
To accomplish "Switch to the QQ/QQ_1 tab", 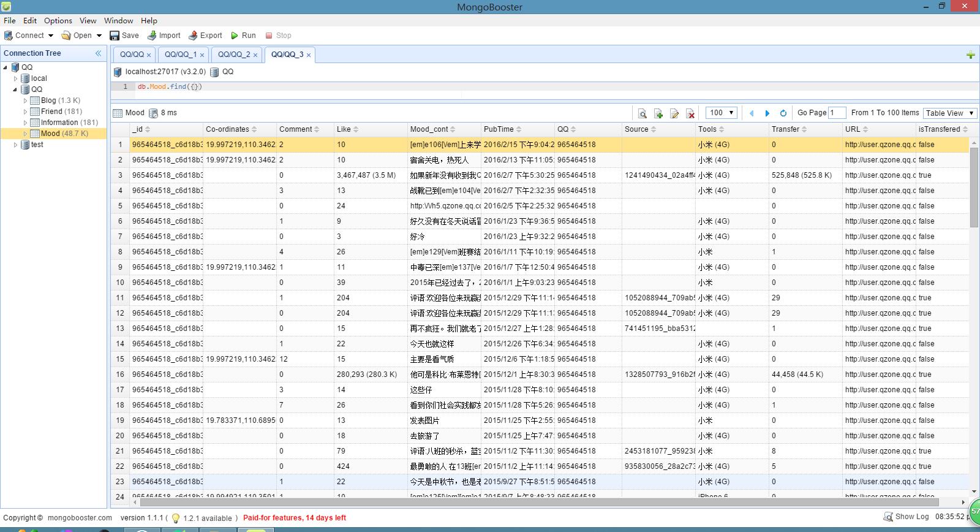I will 181,55.
